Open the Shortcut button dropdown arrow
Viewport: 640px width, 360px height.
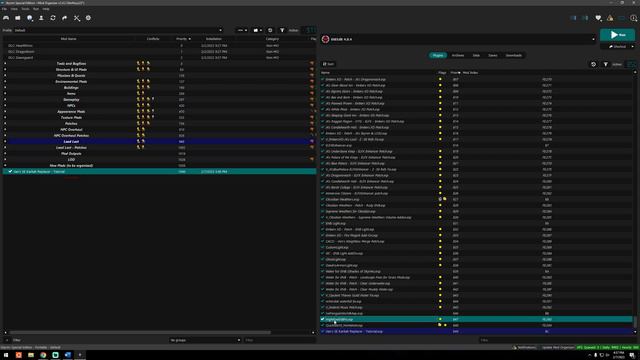click(632, 47)
